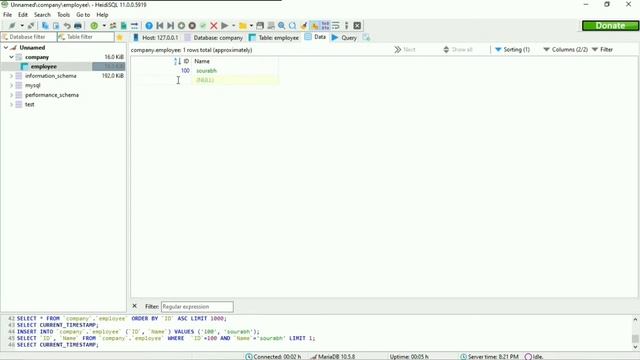Screen dimensions: 640x360
Task: Collapse the Unnamed session tree node
Action: pyautogui.click(x=6, y=48)
